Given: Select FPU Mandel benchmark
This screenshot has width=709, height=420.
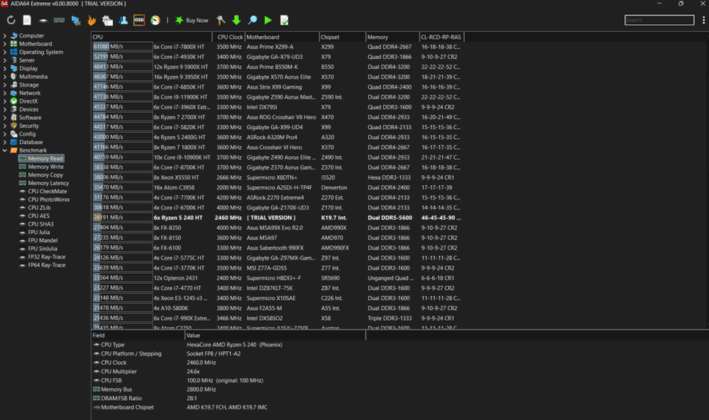Looking at the screenshot, I should pos(43,241).
